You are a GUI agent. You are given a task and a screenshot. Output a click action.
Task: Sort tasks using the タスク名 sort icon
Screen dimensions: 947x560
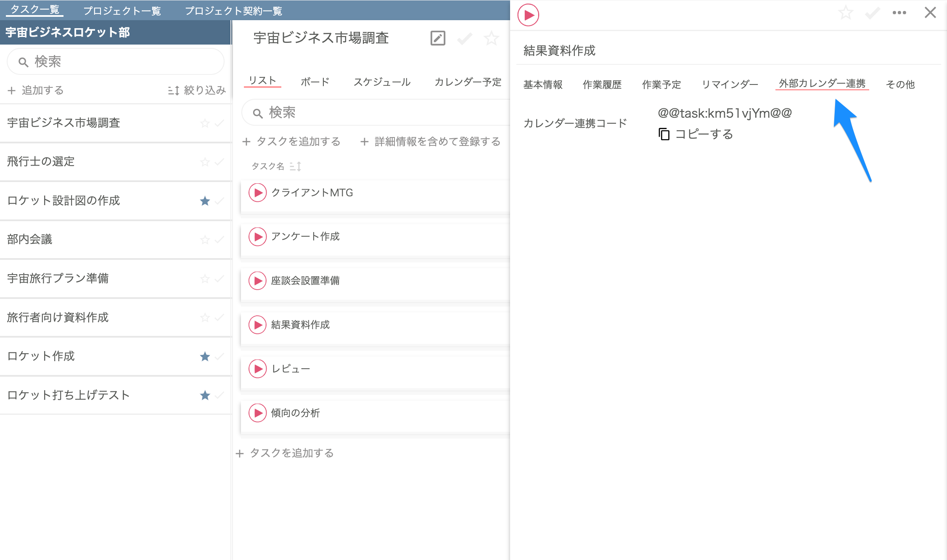point(296,166)
